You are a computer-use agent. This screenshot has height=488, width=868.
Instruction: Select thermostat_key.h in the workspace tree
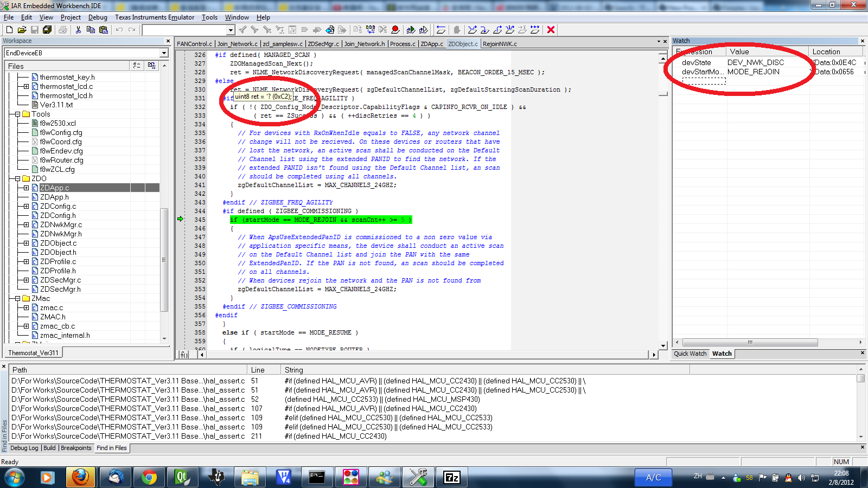tap(67, 78)
